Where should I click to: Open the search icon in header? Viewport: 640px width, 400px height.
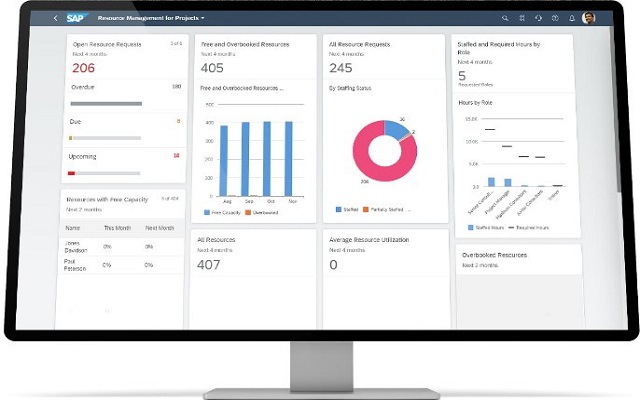(505, 18)
